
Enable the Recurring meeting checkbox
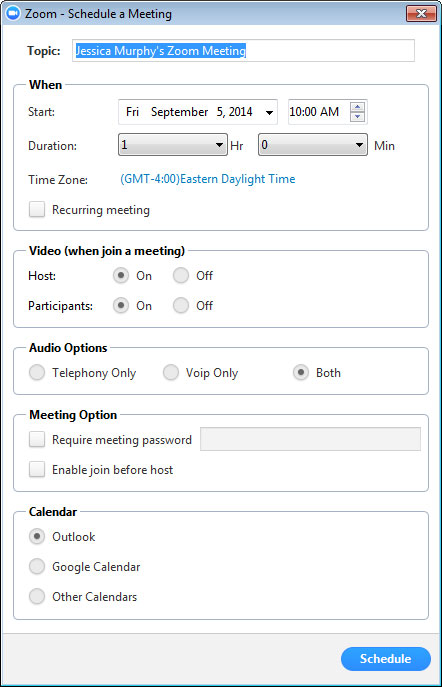[x=37, y=209]
